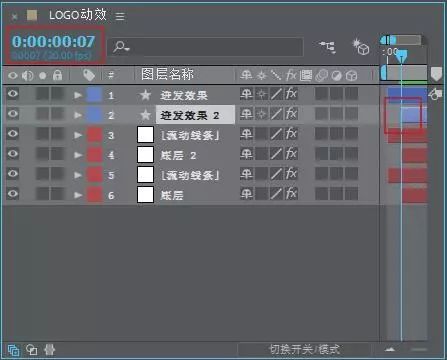The height and width of the screenshot is (360, 447).
Task: Expand layer 6 底层 properties
Action: pyautogui.click(x=78, y=195)
